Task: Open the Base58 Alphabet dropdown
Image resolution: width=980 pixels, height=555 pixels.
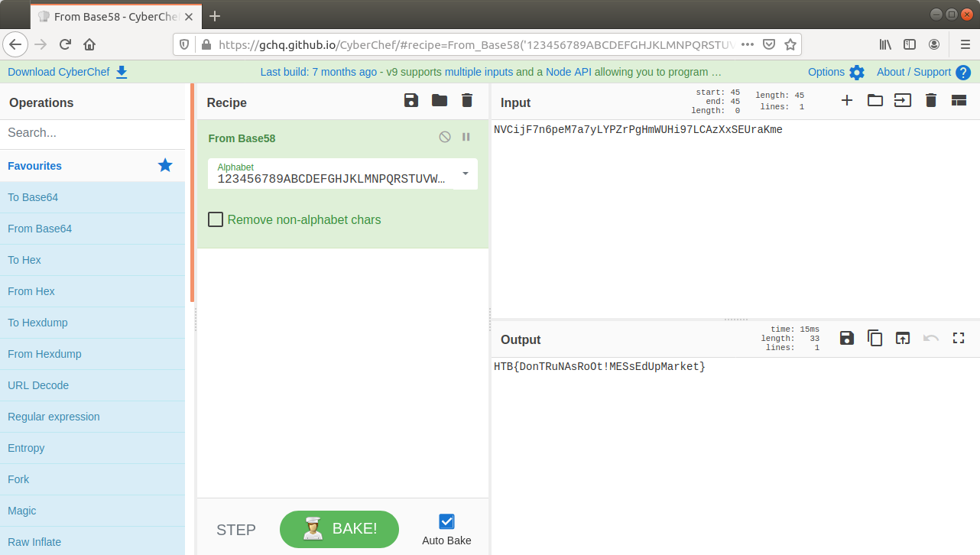Action: coord(466,174)
